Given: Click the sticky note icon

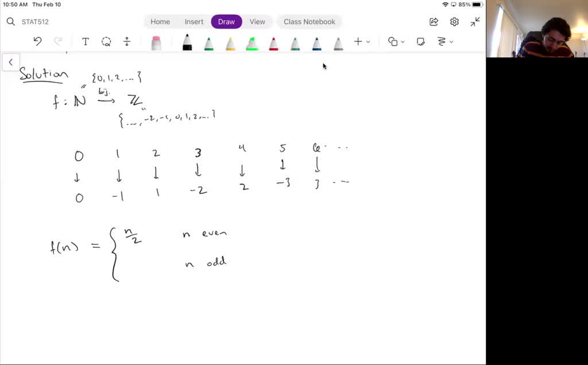Looking at the screenshot, I should (x=420, y=41).
